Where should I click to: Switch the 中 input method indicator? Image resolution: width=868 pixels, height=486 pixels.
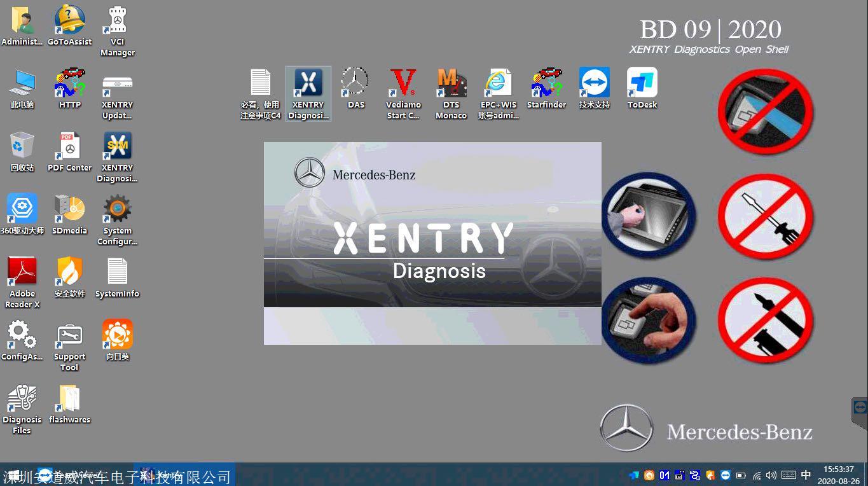tap(806, 475)
